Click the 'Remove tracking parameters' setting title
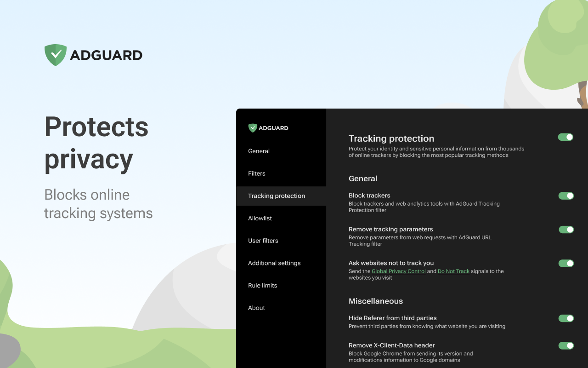Screen dimensions: 588x368 coord(391,229)
